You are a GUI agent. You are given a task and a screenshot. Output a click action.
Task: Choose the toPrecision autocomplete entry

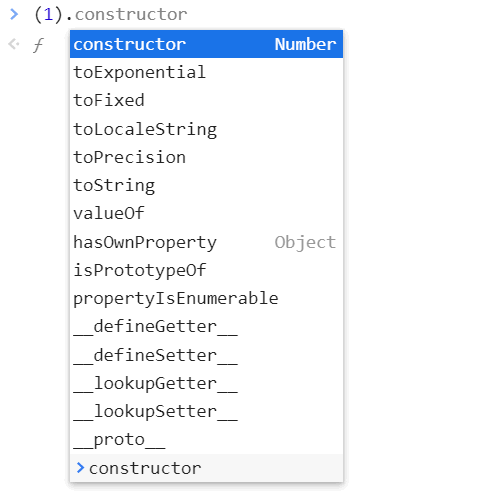[206, 157]
